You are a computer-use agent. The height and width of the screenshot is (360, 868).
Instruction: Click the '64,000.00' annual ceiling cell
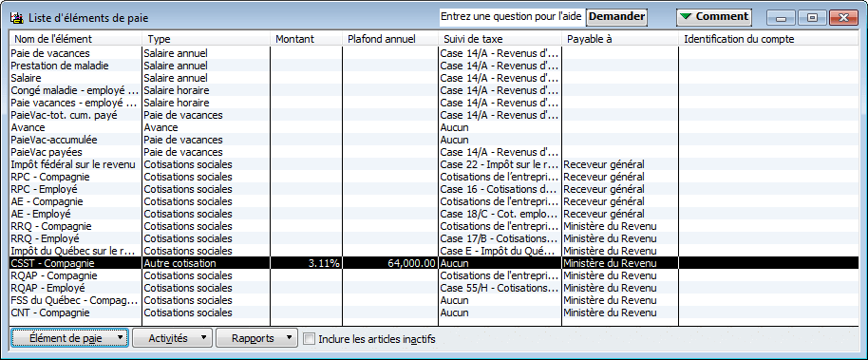389,263
